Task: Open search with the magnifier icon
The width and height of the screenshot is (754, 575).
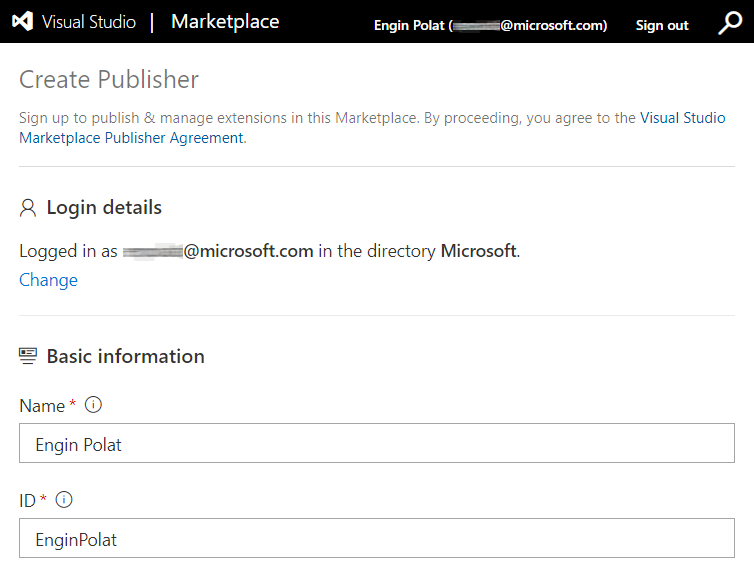Action: click(730, 23)
